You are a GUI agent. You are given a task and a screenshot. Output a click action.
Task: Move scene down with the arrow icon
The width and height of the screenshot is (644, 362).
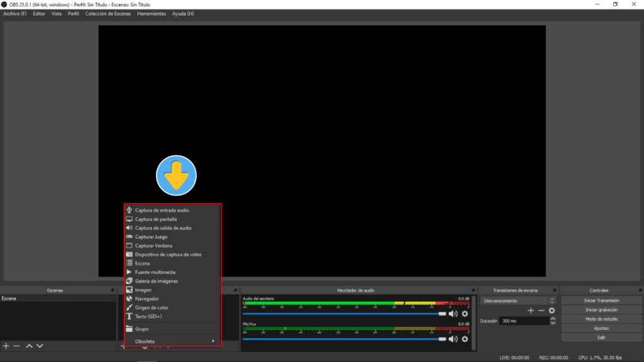click(x=40, y=346)
